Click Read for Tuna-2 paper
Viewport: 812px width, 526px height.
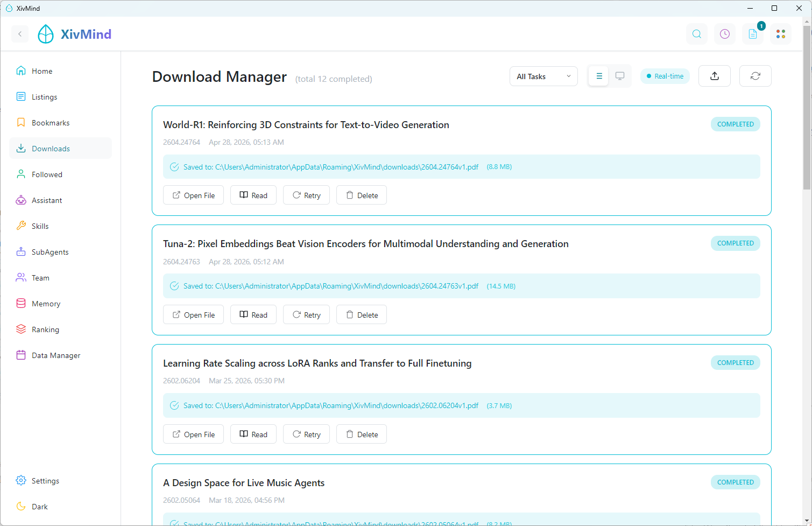click(x=253, y=315)
